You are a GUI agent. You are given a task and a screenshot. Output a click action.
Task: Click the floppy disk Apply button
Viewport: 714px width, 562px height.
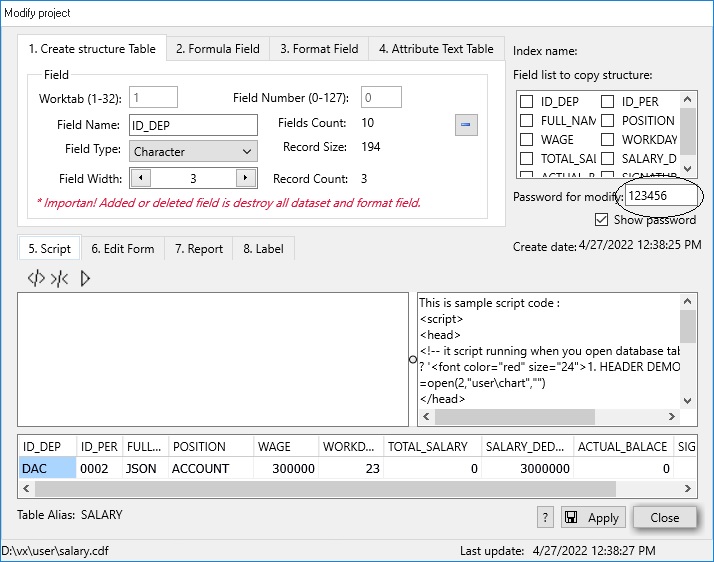593,517
